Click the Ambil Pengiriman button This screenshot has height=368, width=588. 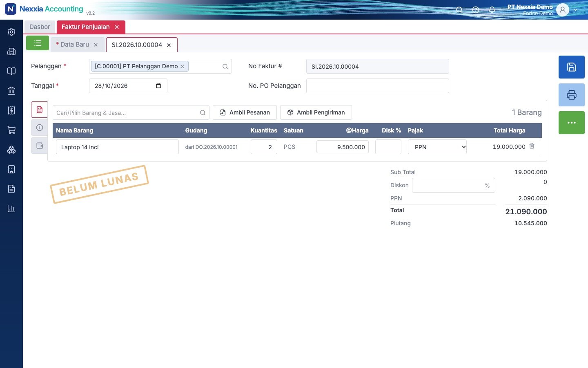pyautogui.click(x=316, y=112)
